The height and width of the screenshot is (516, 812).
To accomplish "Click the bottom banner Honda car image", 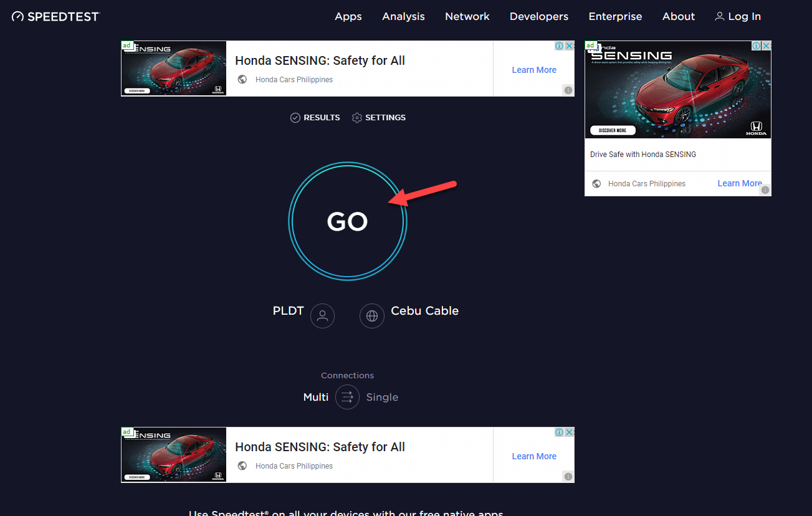I will pyautogui.click(x=174, y=455).
